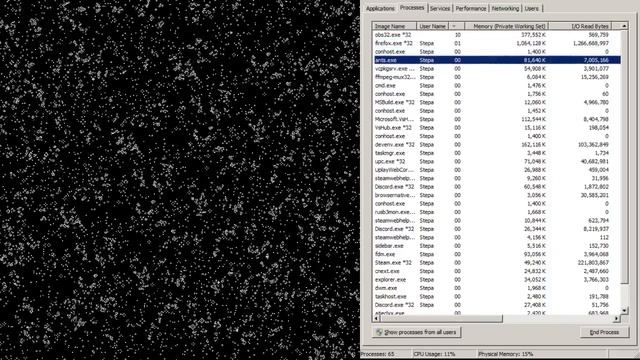Select the dwm.exe process
The height and width of the screenshot is (360, 640).
click(x=497, y=288)
